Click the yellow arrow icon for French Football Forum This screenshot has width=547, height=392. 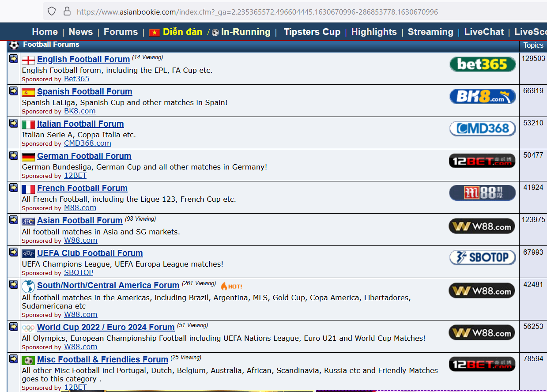(x=14, y=188)
